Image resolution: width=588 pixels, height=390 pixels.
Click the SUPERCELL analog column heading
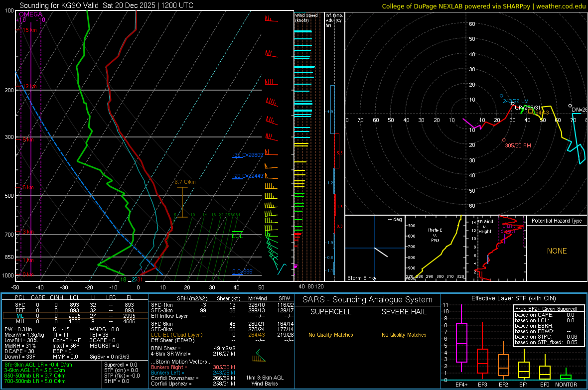(331, 312)
